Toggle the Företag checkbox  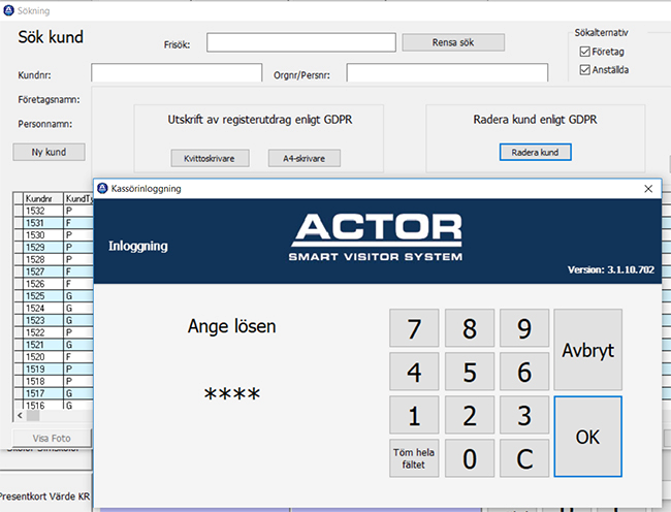pyautogui.click(x=585, y=52)
